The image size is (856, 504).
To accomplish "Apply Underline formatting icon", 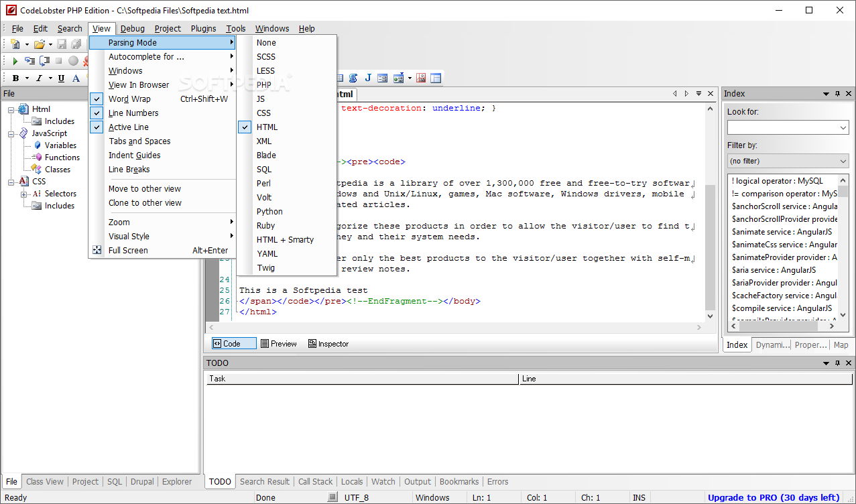I will (61, 78).
